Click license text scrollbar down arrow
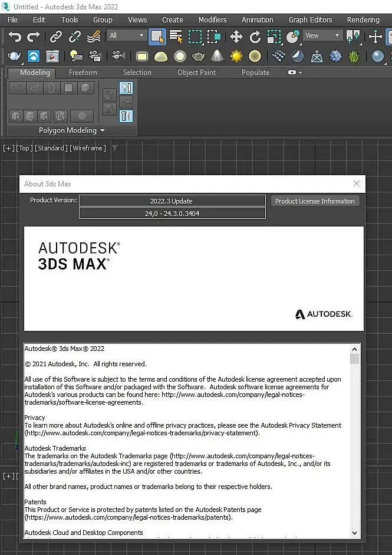 click(354, 533)
